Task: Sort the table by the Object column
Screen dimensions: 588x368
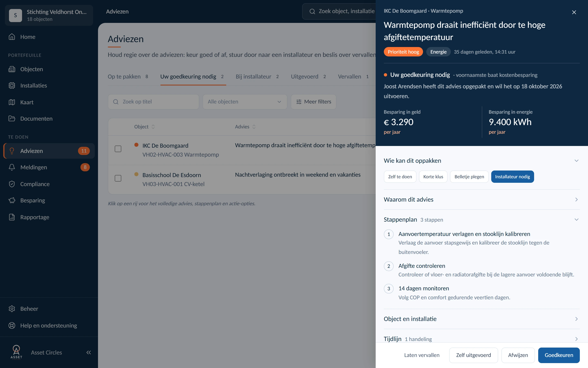Action: point(145,127)
